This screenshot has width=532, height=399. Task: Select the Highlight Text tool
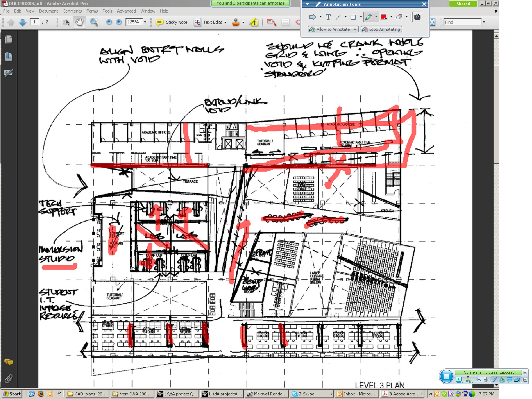(x=254, y=22)
